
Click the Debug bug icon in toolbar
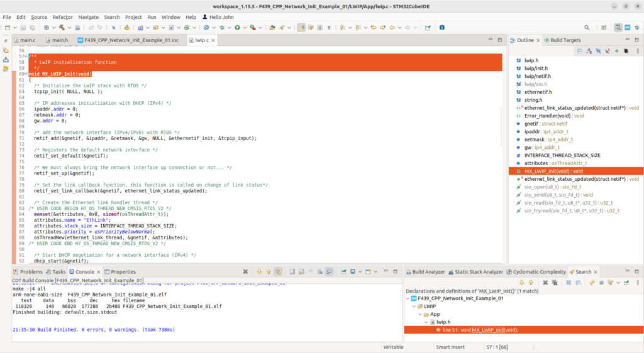click(x=222, y=28)
